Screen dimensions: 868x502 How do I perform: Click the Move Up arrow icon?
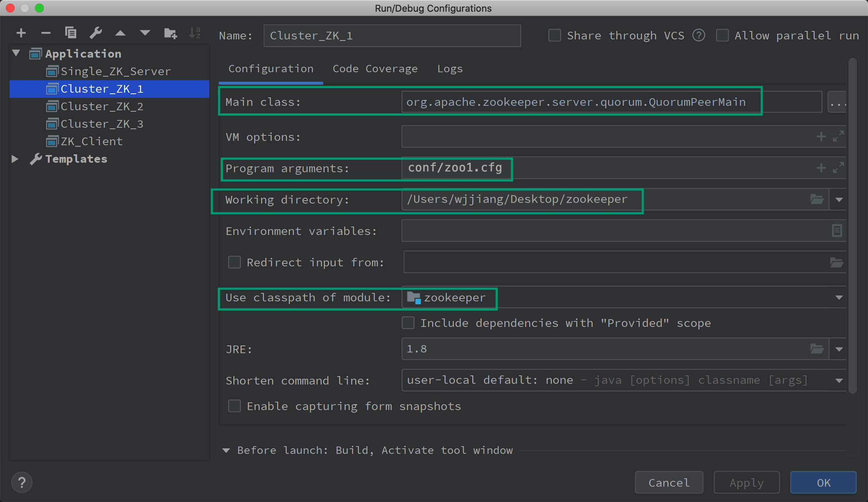coord(120,33)
